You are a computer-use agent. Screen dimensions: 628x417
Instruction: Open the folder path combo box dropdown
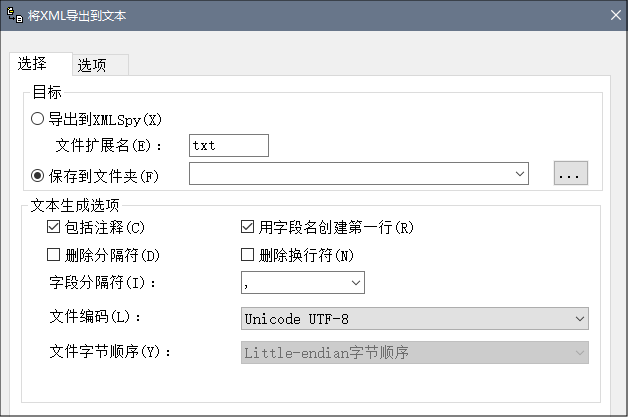point(519,173)
